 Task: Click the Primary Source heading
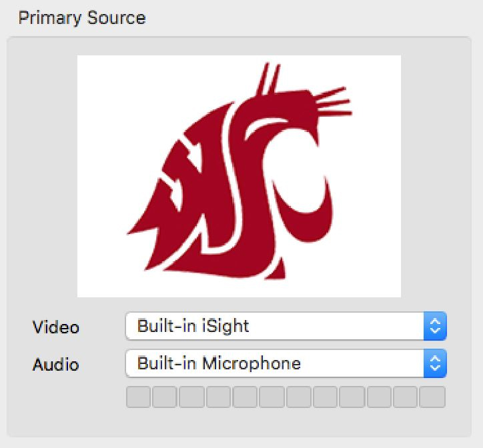[82, 18]
